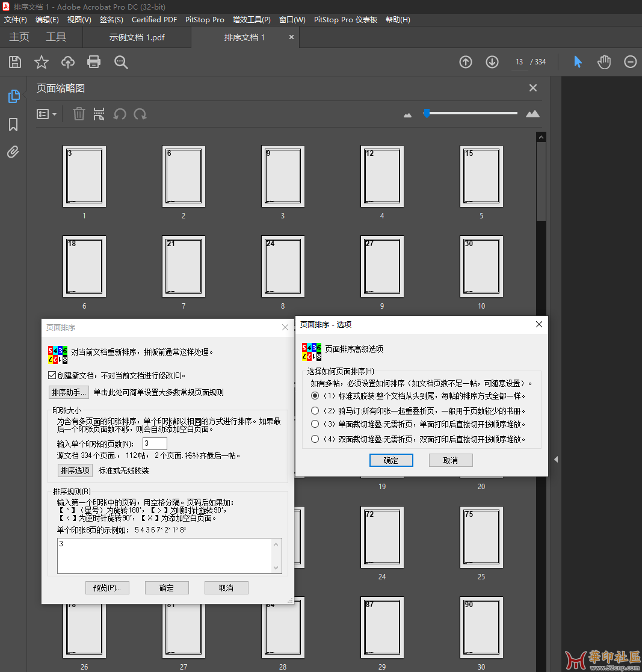The height and width of the screenshot is (672, 642).
Task: Open the 增效工具(P) menu
Action: pos(252,19)
